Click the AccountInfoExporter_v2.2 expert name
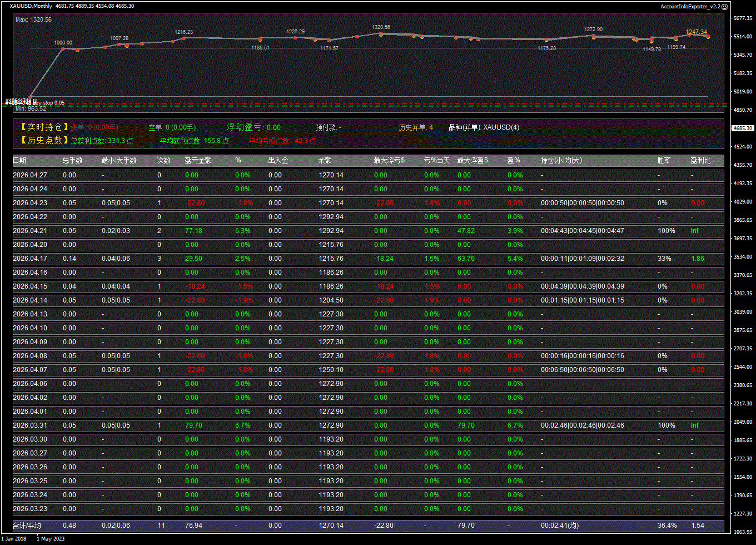 pyautogui.click(x=690, y=6)
